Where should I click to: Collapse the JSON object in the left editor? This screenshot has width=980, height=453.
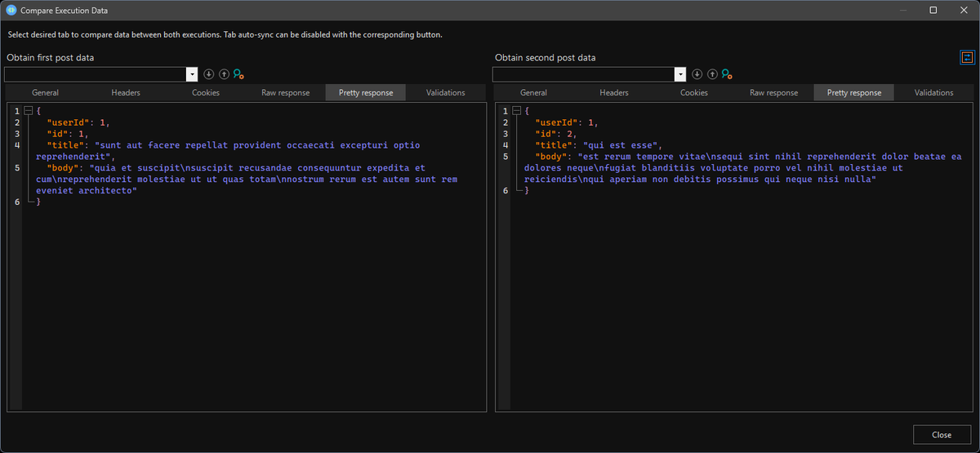29,110
